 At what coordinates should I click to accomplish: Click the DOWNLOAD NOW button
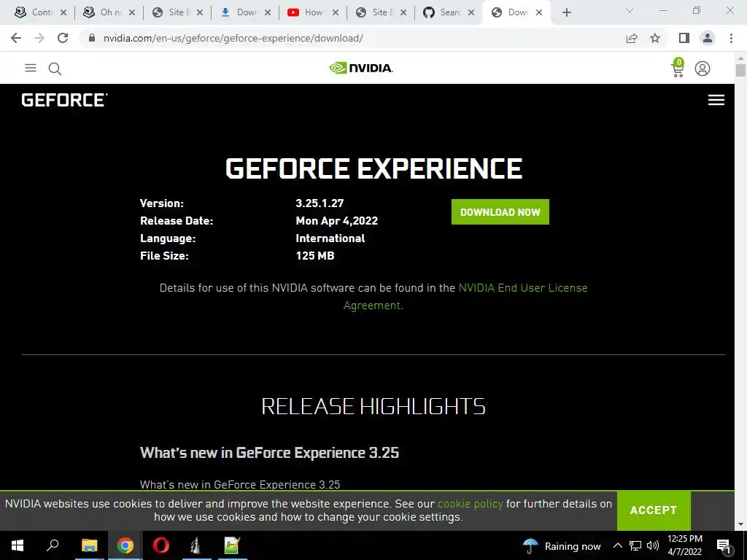(x=500, y=212)
